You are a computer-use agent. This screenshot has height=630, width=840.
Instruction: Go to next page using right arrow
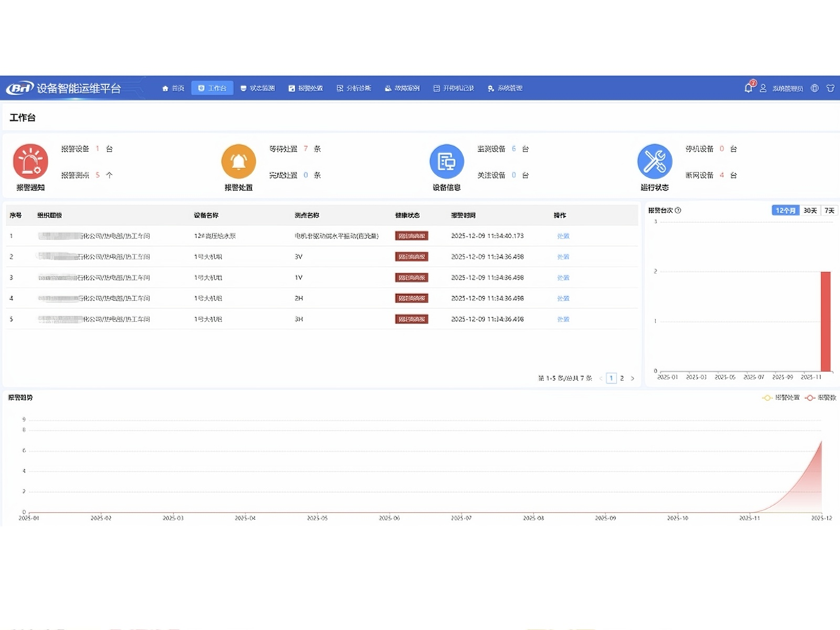tap(633, 378)
